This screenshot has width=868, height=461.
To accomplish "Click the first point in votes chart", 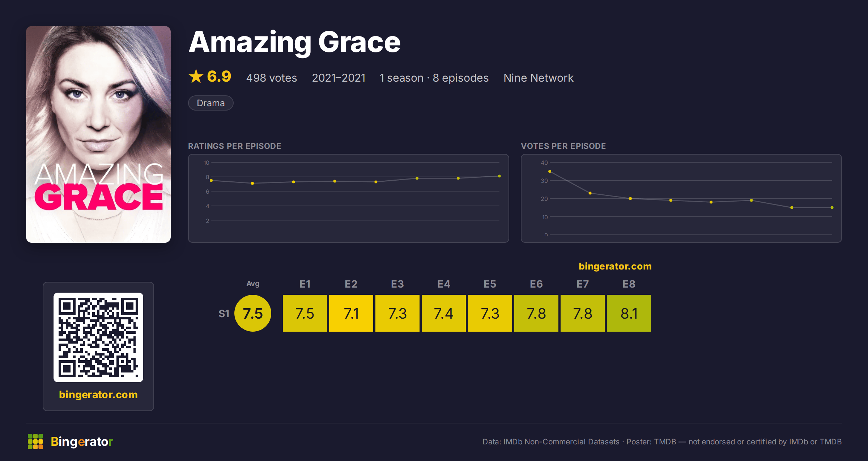I will (x=550, y=171).
